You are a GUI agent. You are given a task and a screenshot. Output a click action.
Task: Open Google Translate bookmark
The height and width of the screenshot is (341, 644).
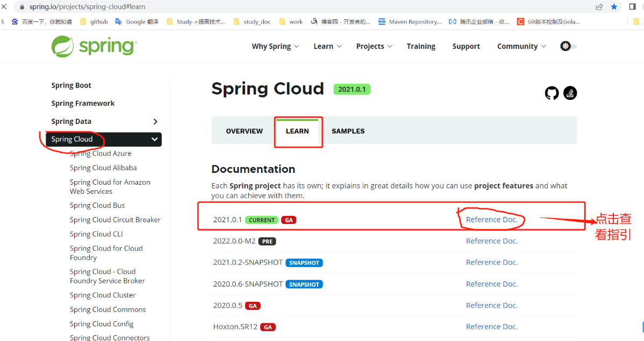(137, 21)
